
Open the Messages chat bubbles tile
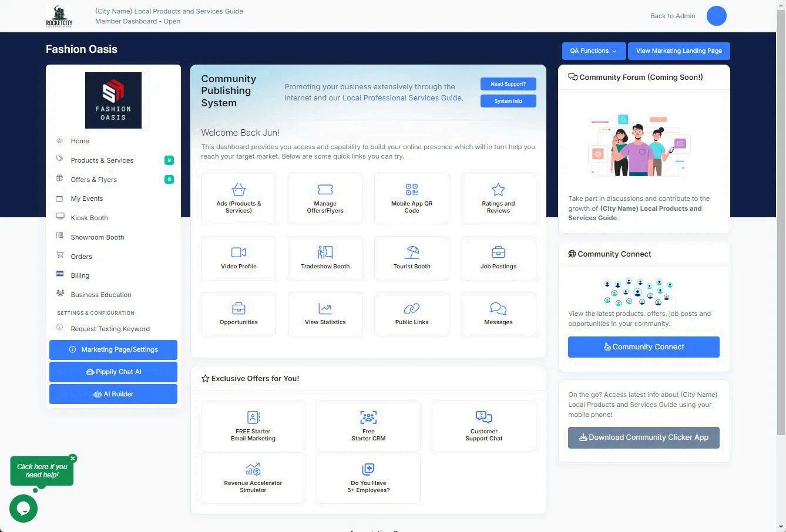click(x=498, y=314)
